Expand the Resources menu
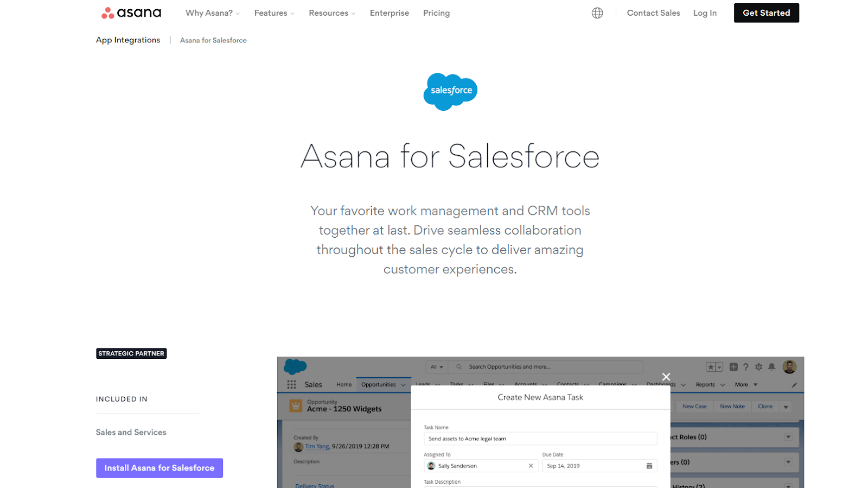Screen dimensions: 868x488 332,13
